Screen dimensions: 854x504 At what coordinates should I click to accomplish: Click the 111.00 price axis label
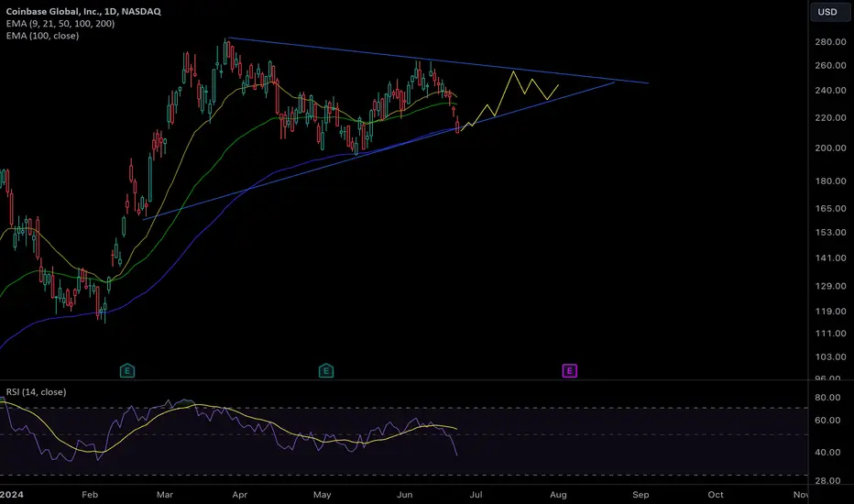click(830, 334)
